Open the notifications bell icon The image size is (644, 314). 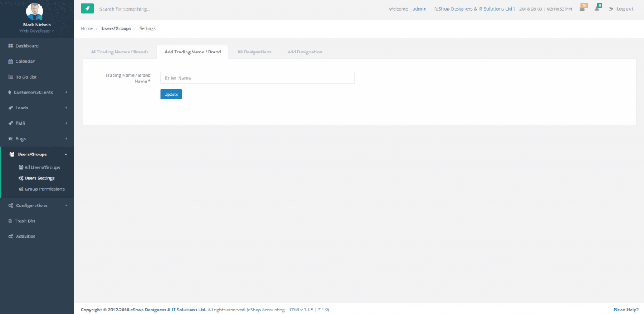[x=597, y=9]
